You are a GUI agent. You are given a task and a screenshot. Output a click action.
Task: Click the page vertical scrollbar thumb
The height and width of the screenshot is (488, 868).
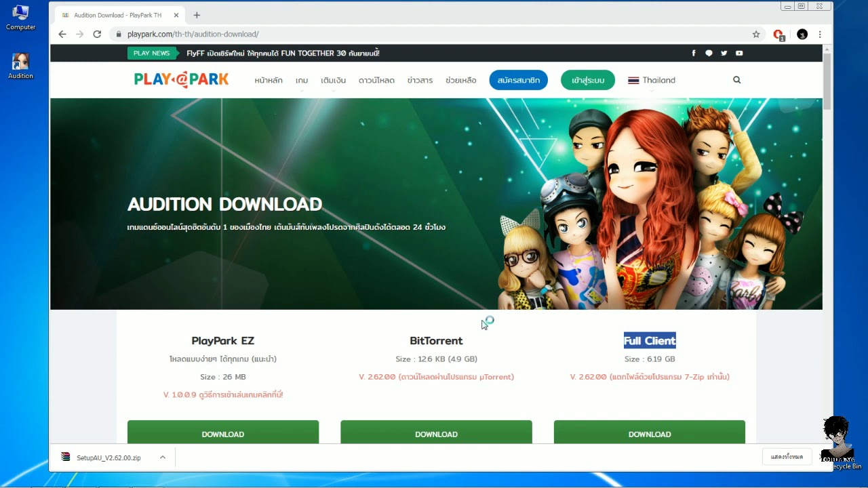[827, 81]
